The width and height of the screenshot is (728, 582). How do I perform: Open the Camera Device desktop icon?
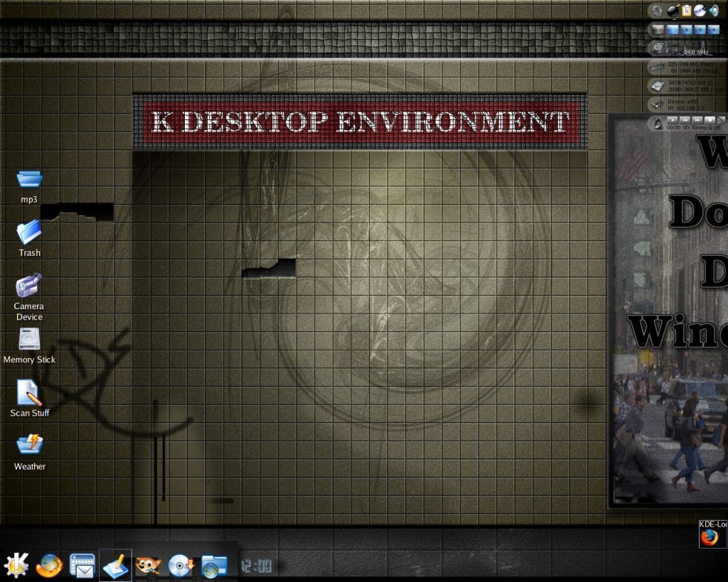pos(28,285)
